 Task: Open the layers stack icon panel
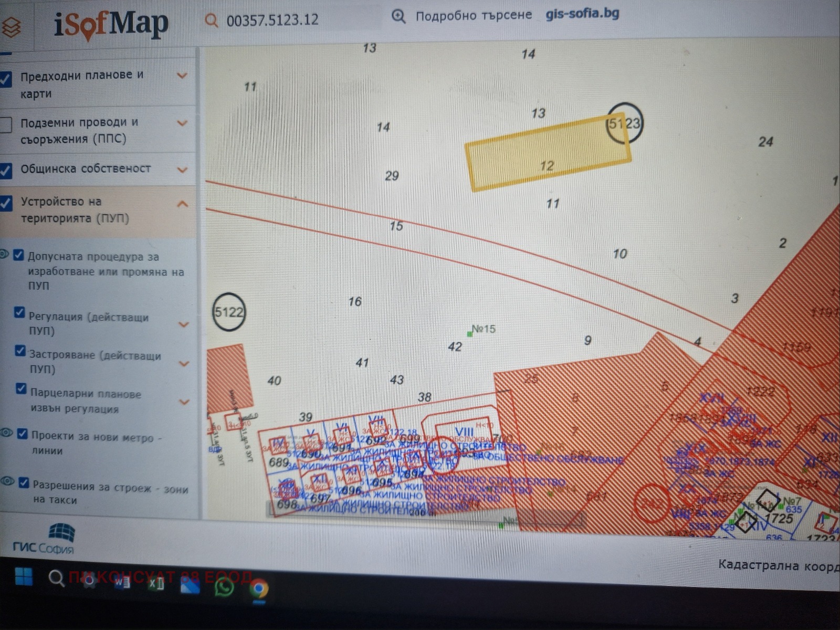[10, 26]
